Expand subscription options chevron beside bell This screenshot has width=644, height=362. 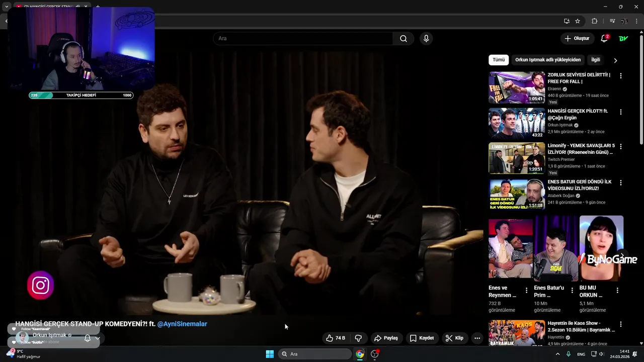coord(98,338)
